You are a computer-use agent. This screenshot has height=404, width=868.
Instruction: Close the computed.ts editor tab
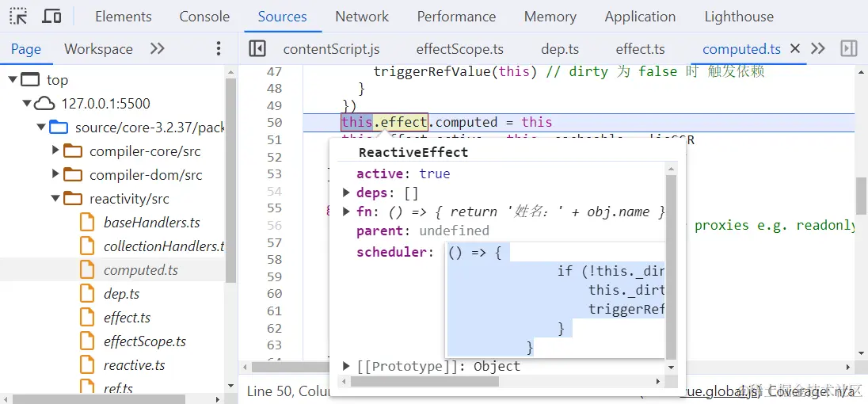tap(795, 48)
